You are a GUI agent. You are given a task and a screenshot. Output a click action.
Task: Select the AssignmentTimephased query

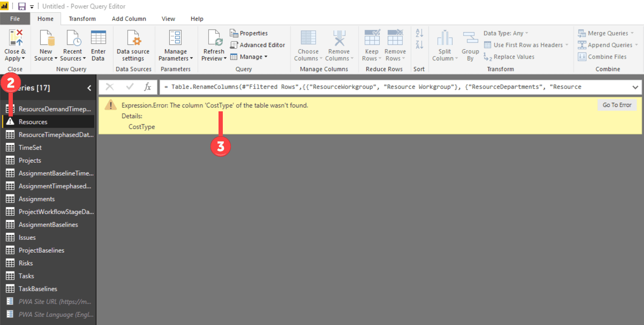pyautogui.click(x=48, y=186)
